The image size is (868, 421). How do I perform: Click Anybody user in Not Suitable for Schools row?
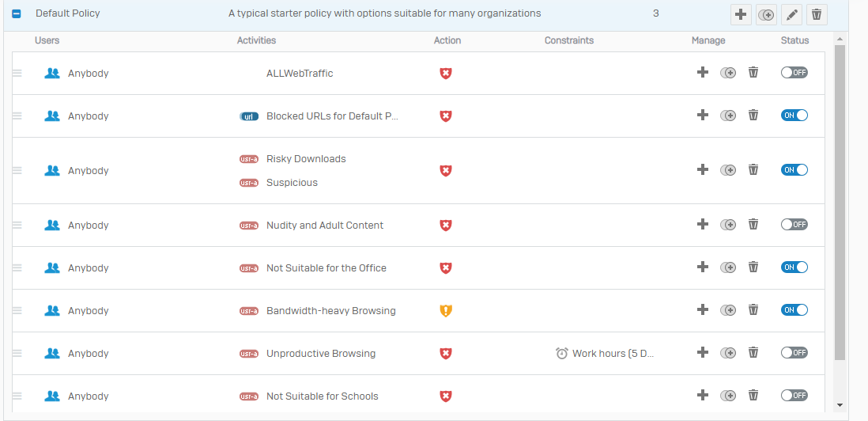tap(88, 396)
